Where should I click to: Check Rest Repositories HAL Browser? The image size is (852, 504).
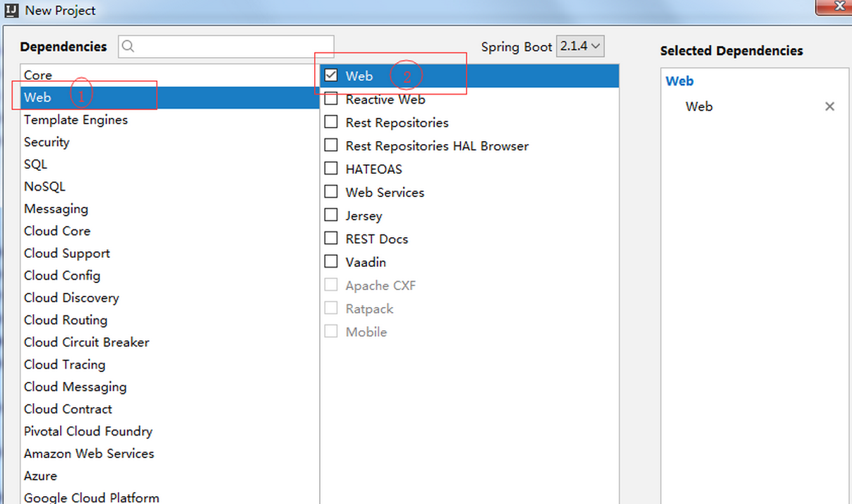coord(331,145)
